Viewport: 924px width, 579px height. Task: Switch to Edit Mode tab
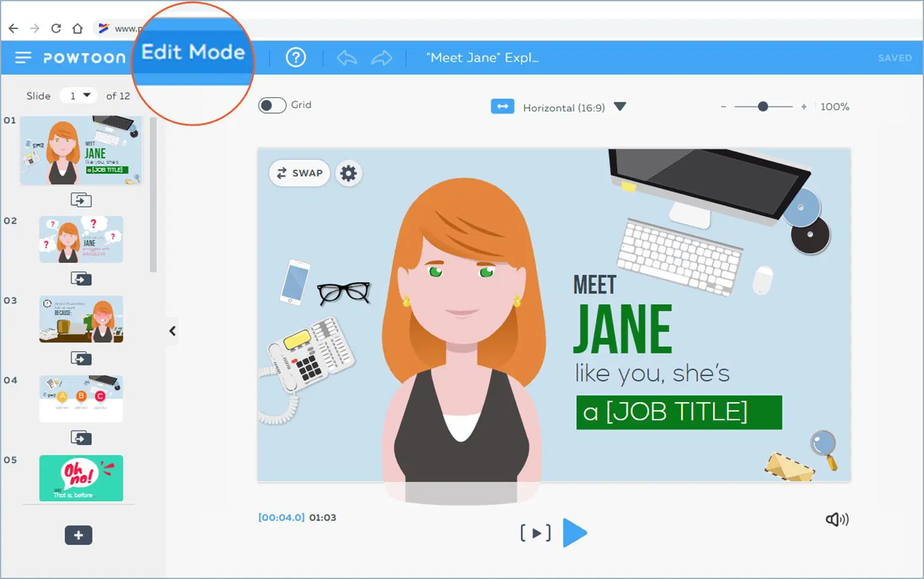point(193,52)
